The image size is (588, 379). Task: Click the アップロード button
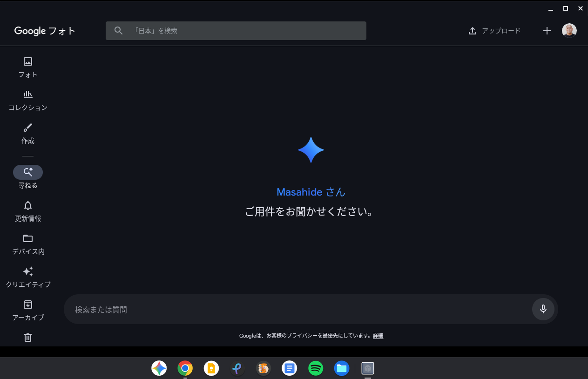pos(494,31)
